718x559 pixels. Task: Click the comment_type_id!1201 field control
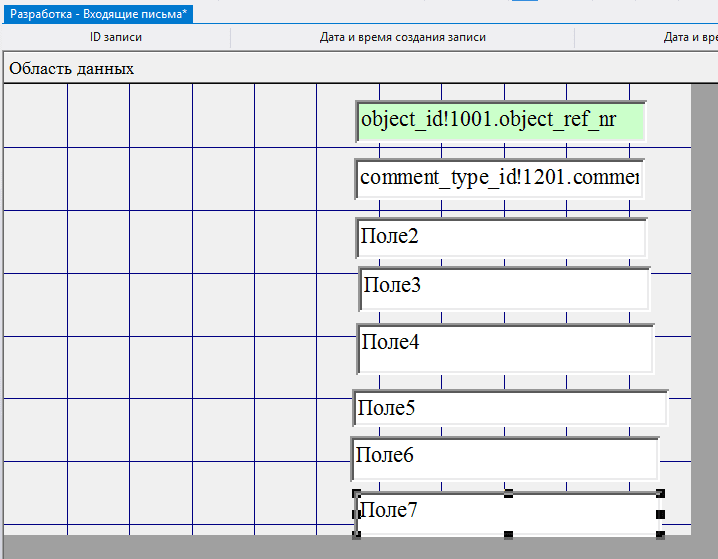click(499, 179)
